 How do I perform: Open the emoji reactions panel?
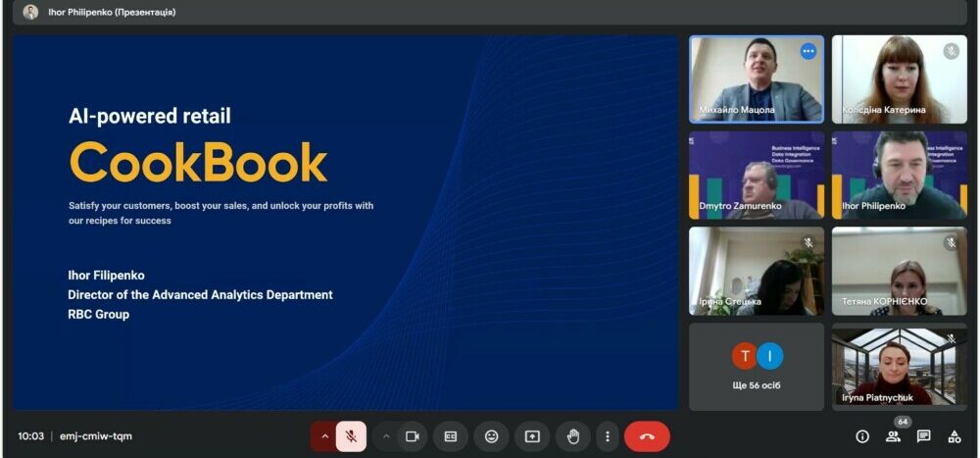[x=491, y=436]
